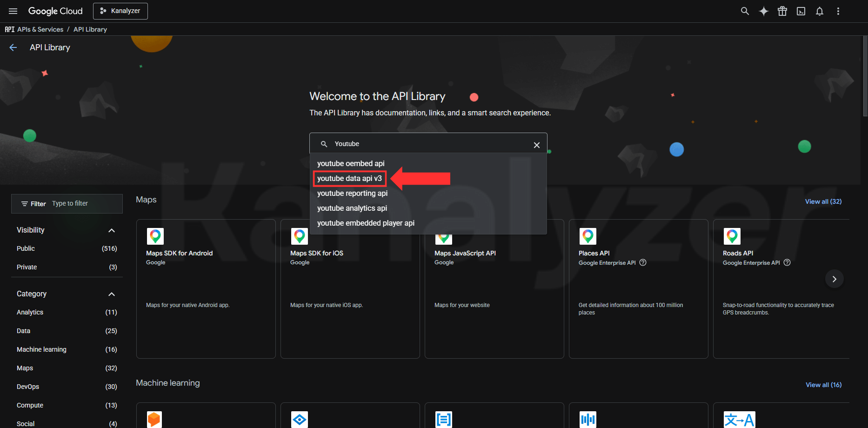The image size is (868, 428).
Task: Collapse the Category section
Action: click(112, 294)
